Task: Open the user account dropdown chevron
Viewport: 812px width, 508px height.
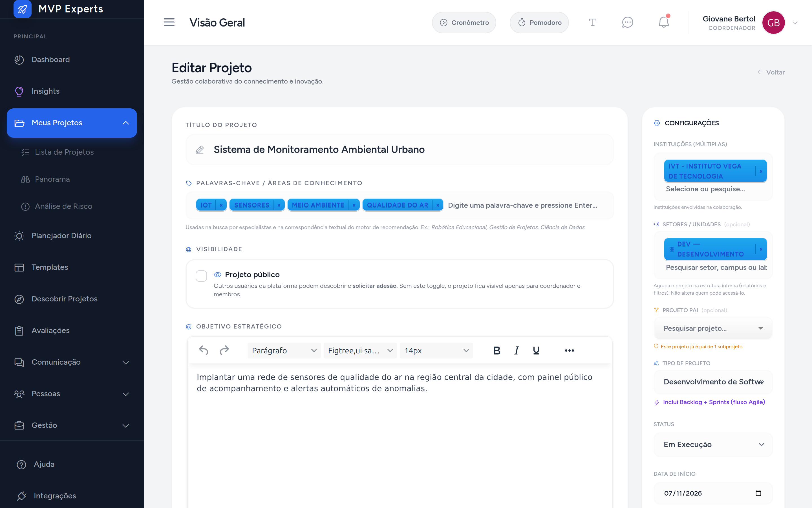Action: [x=795, y=23]
